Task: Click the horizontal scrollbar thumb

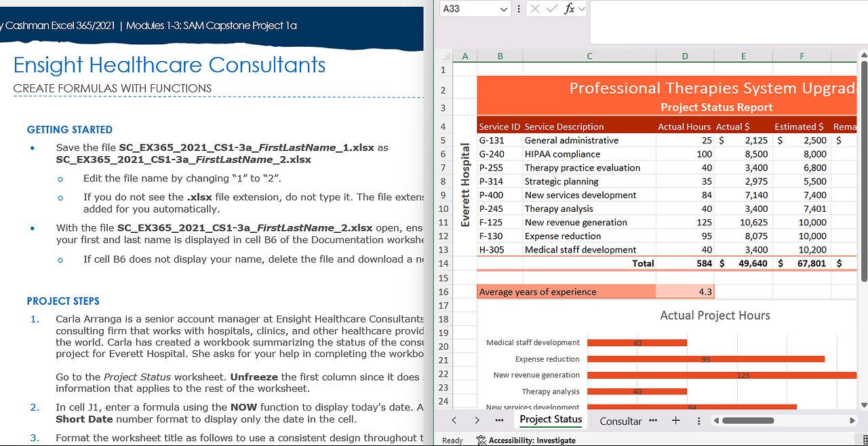Action: click(748, 421)
